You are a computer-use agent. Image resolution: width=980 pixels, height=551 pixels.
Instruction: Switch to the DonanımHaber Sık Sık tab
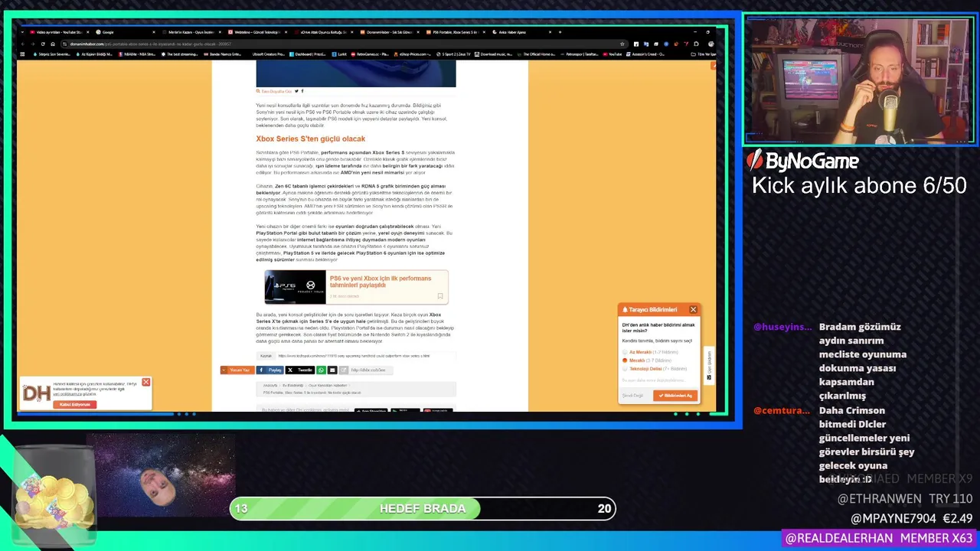[x=389, y=32]
